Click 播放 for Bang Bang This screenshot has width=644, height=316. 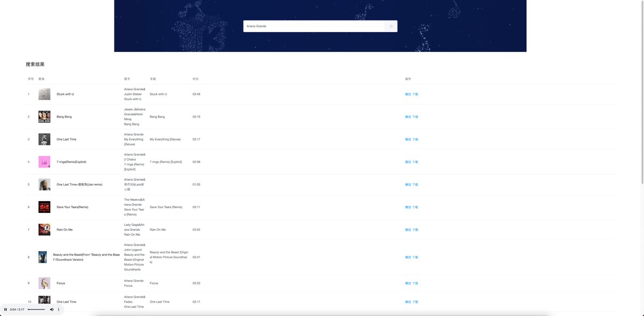pos(408,116)
